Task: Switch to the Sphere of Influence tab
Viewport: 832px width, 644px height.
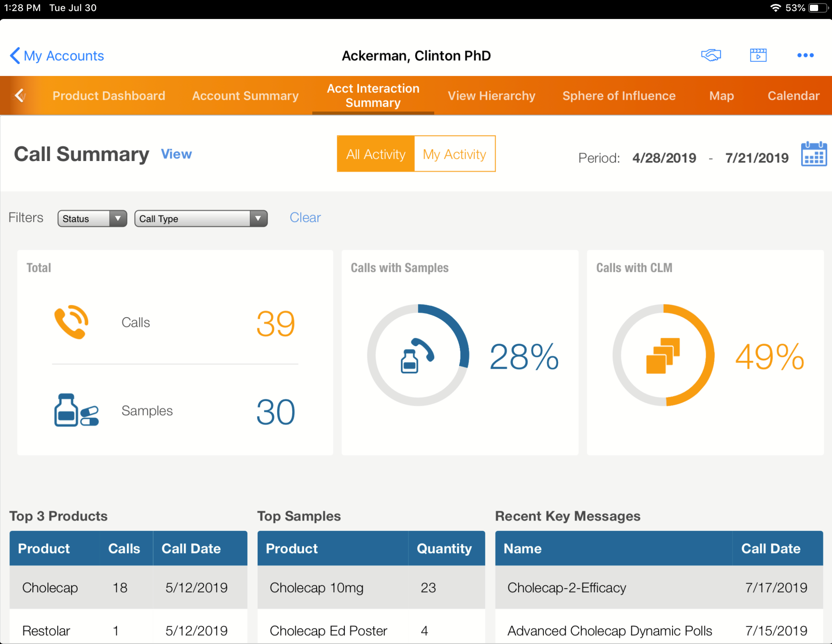Action: click(619, 95)
